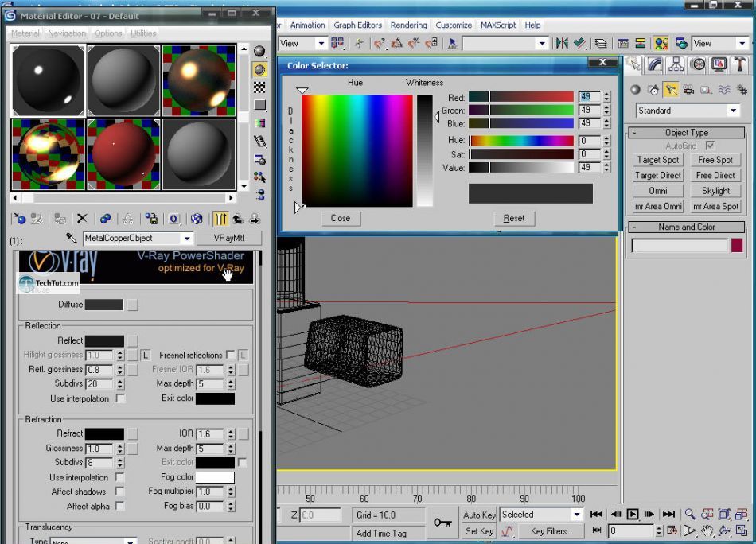This screenshot has width=756, height=544.
Task: Open the MetalCopperObject material name dropdown
Action: click(186, 238)
